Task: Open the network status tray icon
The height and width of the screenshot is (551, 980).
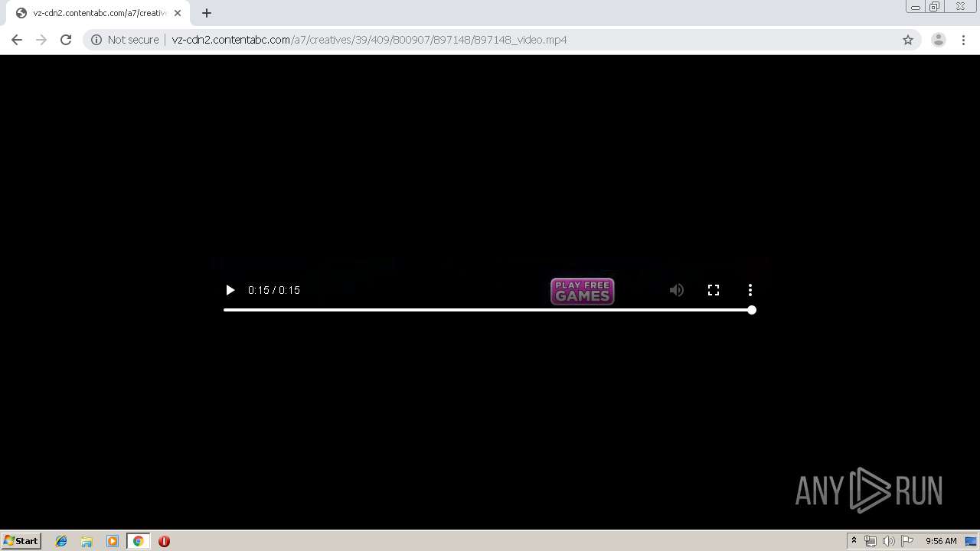Action: pyautogui.click(x=870, y=541)
